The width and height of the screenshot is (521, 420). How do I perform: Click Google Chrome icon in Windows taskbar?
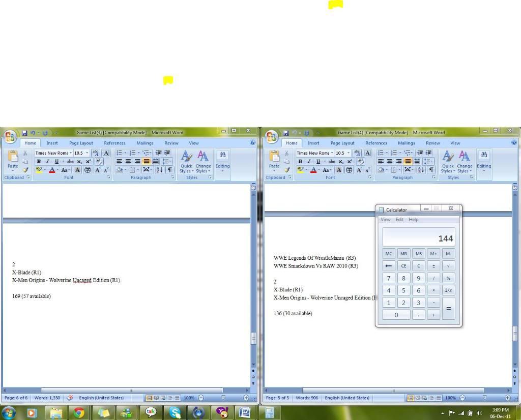point(79,412)
